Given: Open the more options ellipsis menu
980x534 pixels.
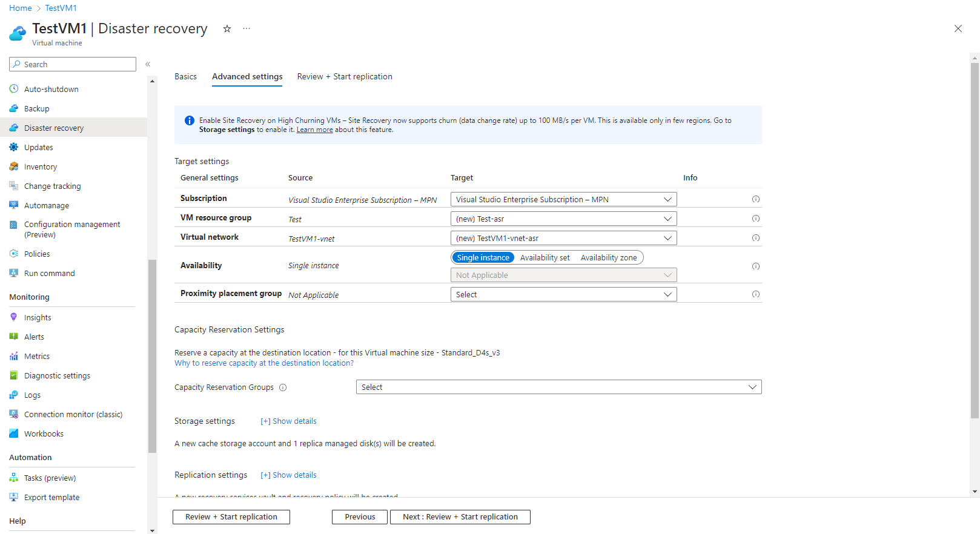Looking at the screenshot, I should click(247, 28).
